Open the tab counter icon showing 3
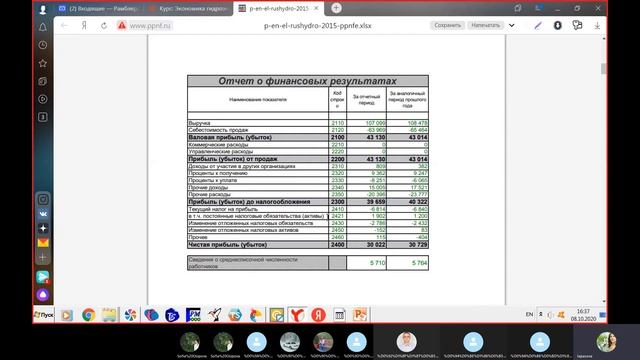Viewport: 640px width, 360px height. click(x=43, y=117)
